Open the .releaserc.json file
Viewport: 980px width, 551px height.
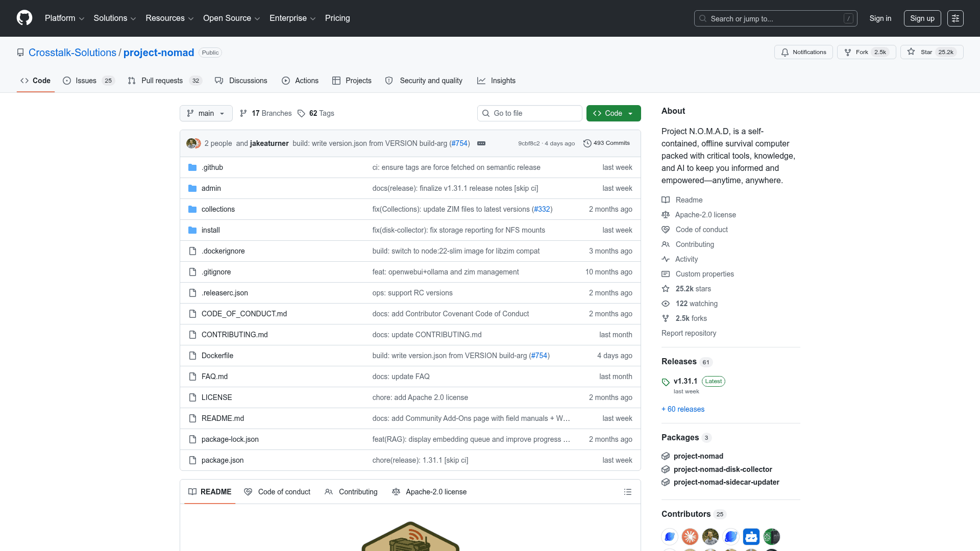pos(225,293)
